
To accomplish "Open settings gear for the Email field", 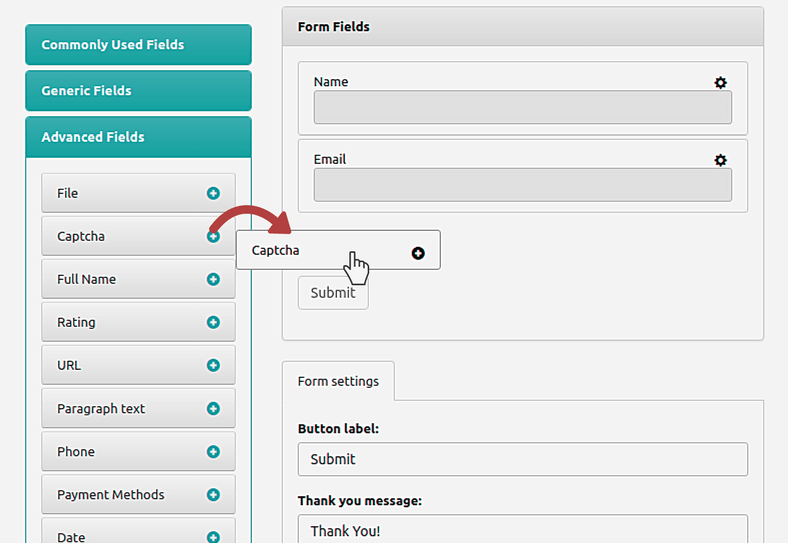I will click(720, 160).
